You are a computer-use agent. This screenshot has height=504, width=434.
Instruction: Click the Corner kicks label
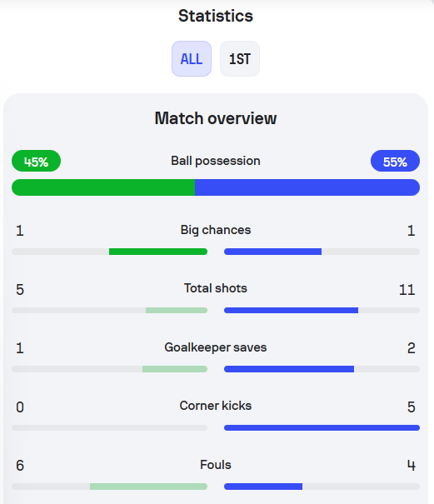pos(216,406)
